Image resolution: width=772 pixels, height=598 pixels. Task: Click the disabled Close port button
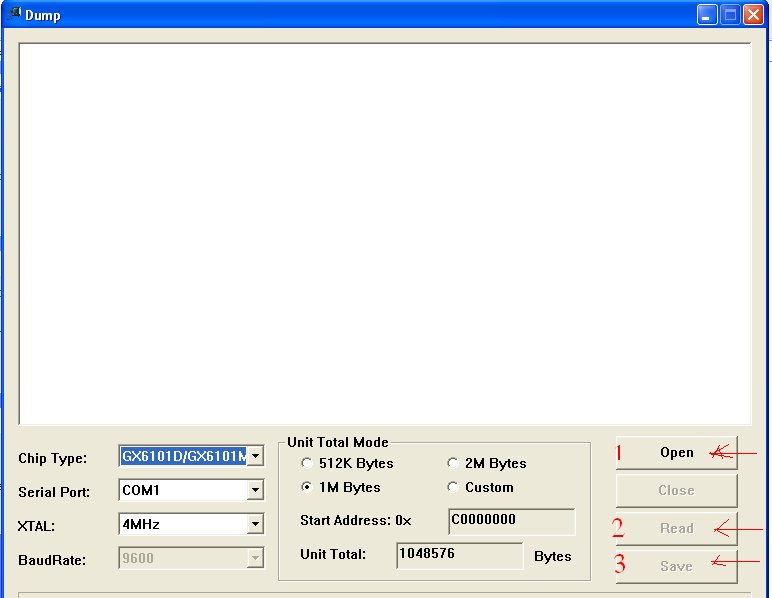point(676,491)
